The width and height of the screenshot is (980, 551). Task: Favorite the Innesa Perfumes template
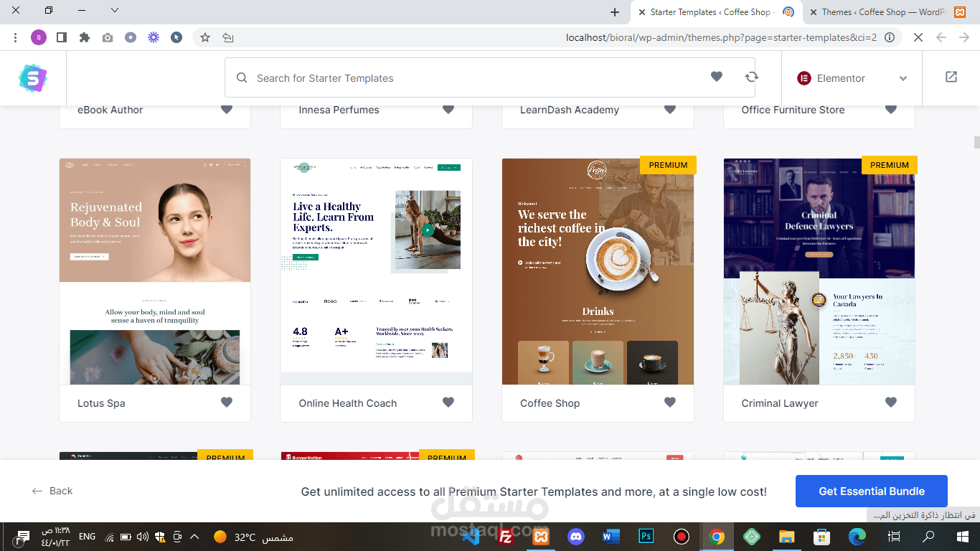coord(448,109)
